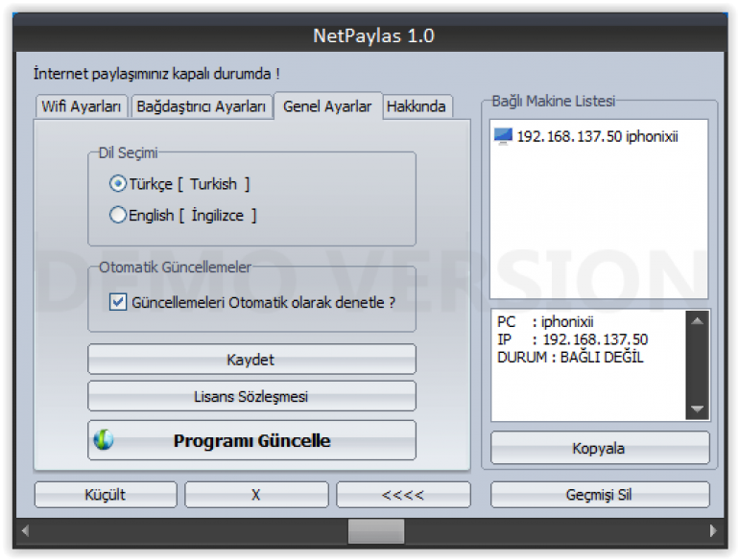This screenshot has width=739, height=560.
Task: Click the monitor icon beside 192.168.137.50
Action: (503, 136)
